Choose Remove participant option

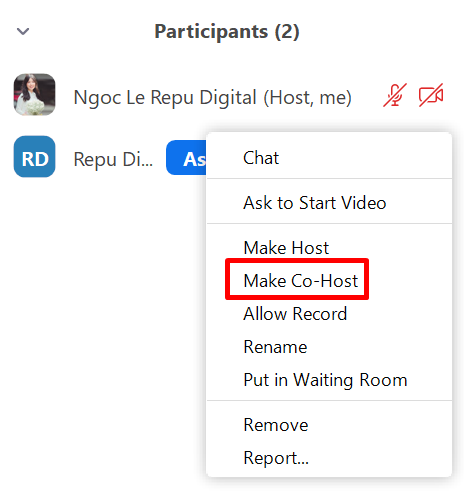tap(329, 425)
